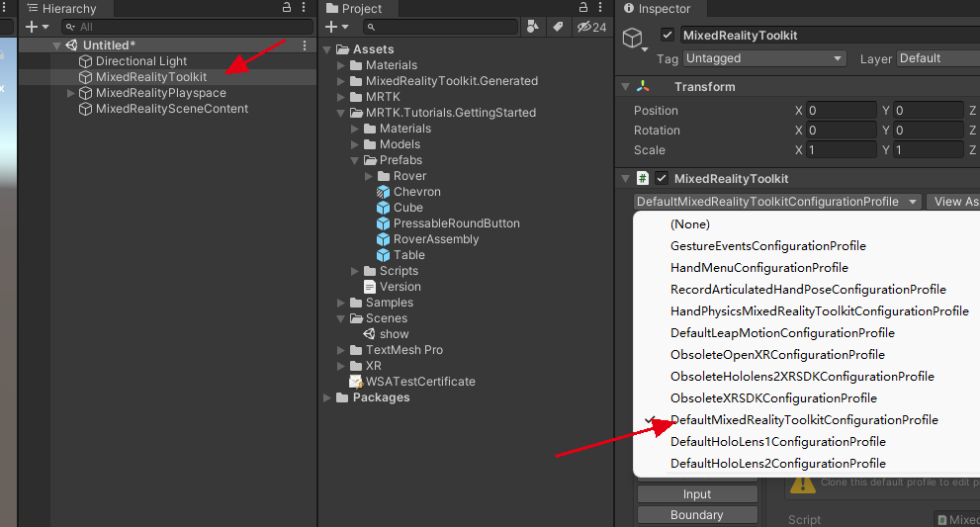
Task: Select MixedRealitySceneContent object
Action: [172, 109]
